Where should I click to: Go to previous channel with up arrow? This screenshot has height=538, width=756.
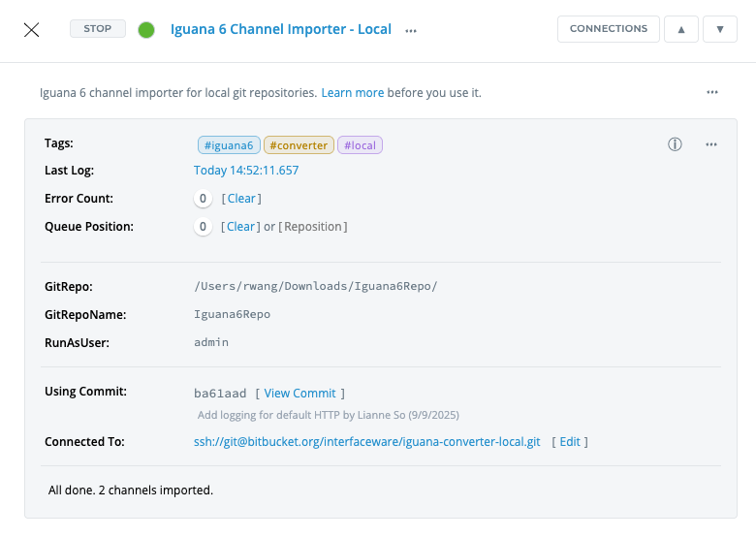[681, 29]
